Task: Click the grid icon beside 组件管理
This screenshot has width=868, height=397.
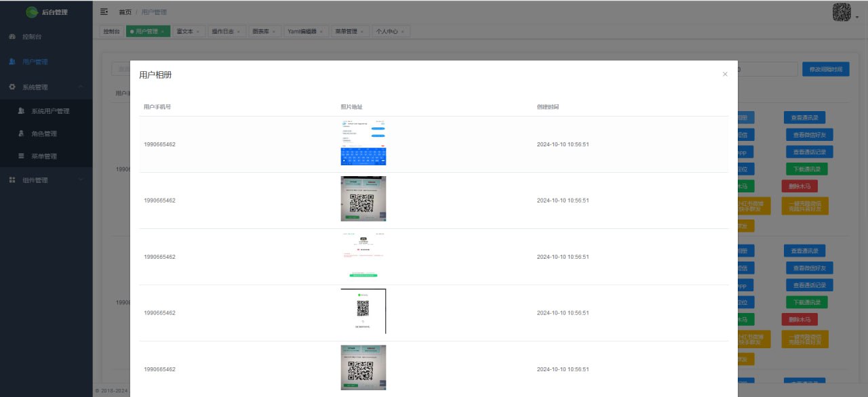Action: point(12,180)
